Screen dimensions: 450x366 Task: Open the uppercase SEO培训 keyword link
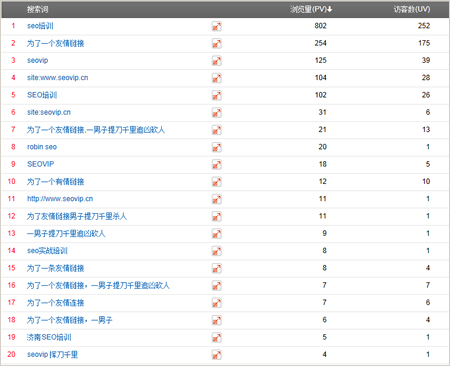(x=42, y=95)
